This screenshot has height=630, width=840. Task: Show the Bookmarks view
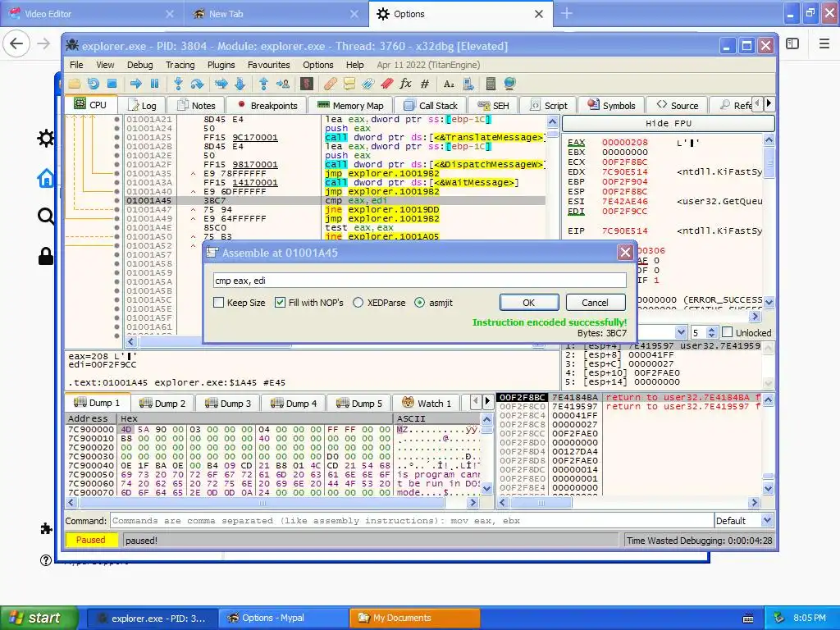[387, 84]
